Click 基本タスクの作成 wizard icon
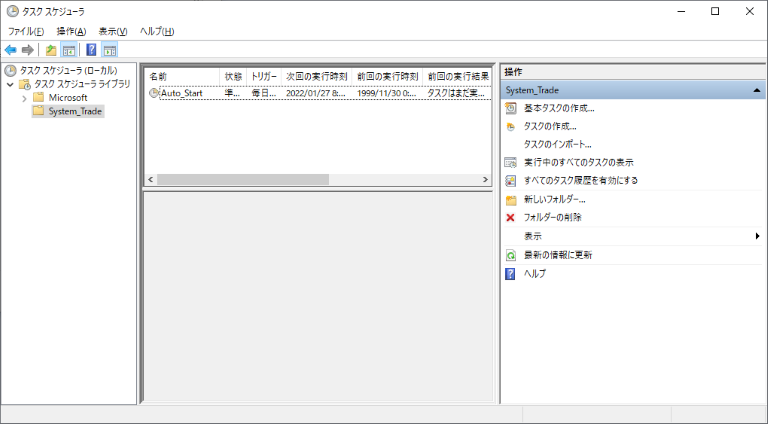 click(x=511, y=108)
